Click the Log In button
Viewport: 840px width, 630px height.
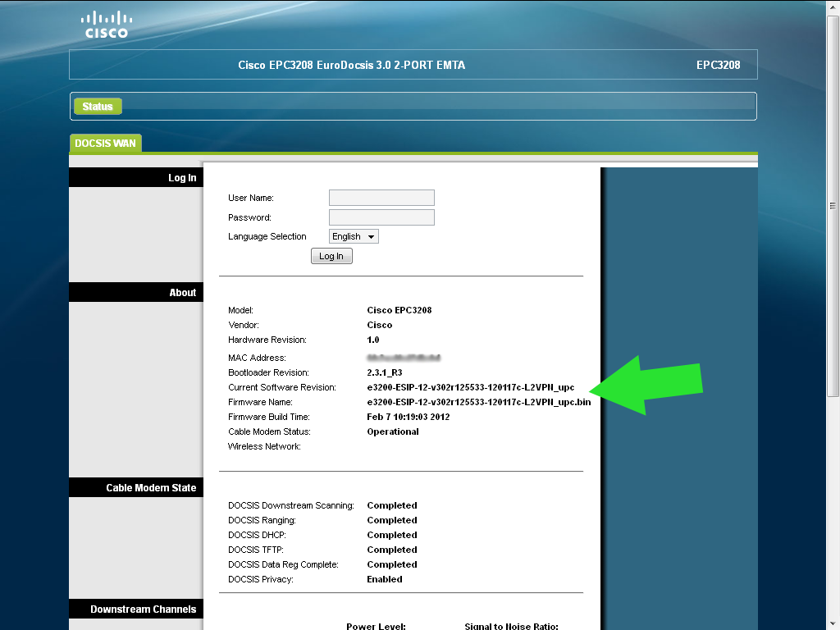click(331, 256)
